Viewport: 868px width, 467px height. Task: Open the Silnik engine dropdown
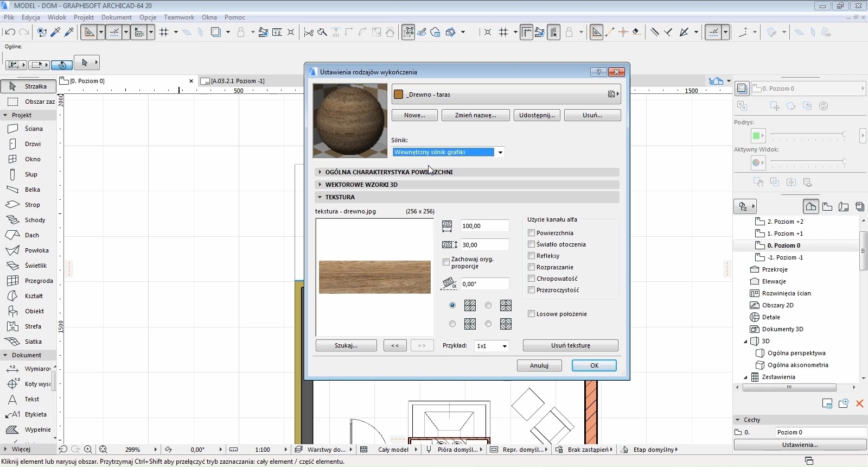500,153
